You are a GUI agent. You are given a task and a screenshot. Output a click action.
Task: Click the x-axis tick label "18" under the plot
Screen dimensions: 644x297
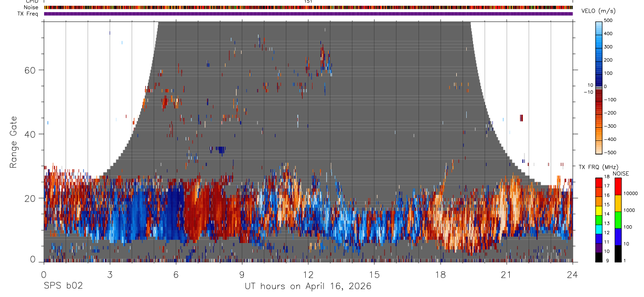click(x=441, y=274)
